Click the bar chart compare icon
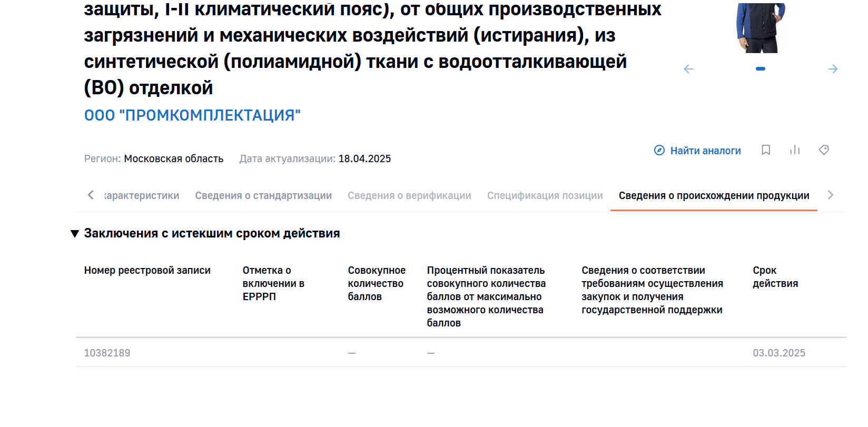The width and height of the screenshot is (868, 427). 795,150
